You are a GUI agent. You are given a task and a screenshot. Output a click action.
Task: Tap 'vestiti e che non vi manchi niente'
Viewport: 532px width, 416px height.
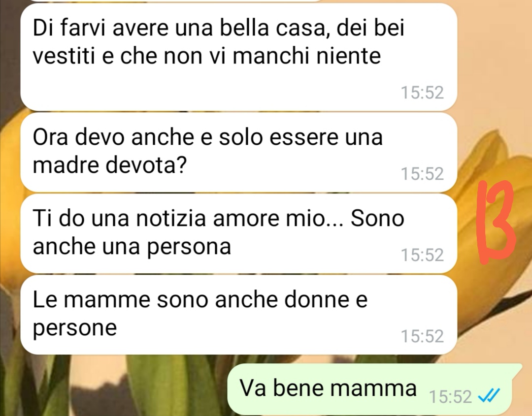(x=206, y=56)
